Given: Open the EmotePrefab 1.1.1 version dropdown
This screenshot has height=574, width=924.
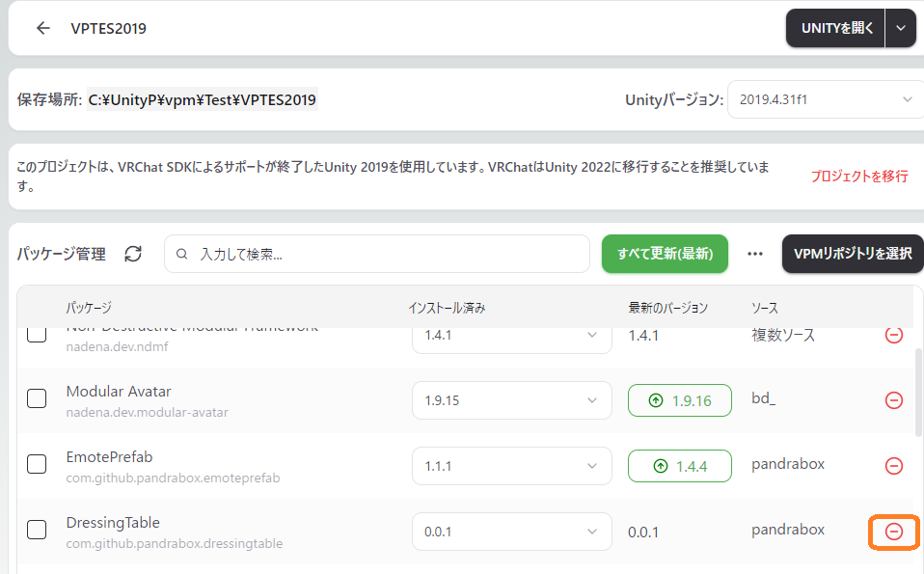Looking at the screenshot, I should click(x=511, y=466).
